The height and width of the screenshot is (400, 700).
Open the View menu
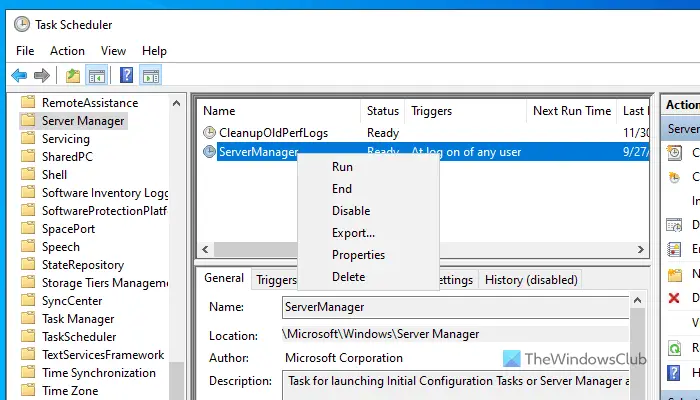[113, 51]
